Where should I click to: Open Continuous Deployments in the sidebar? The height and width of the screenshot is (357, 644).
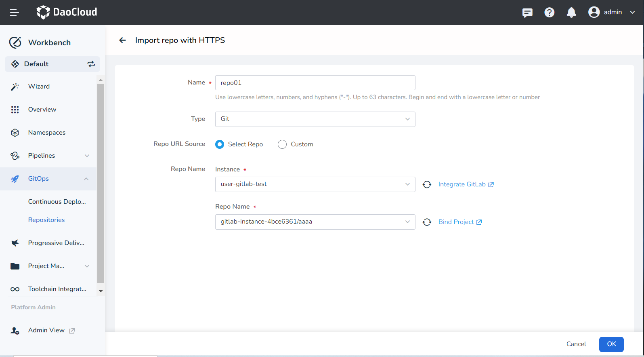click(x=57, y=202)
